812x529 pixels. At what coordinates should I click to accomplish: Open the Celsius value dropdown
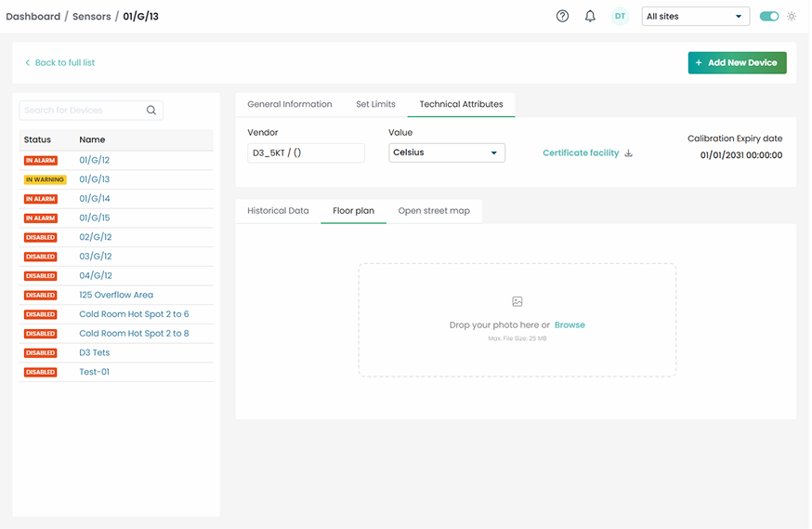tap(446, 152)
